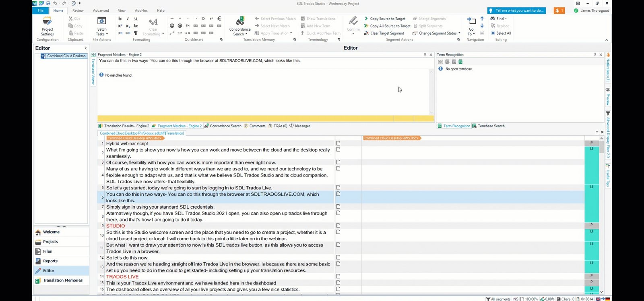Insert the registered trademark symbol
The image size is (644, 301).
(x=180, y=26)
